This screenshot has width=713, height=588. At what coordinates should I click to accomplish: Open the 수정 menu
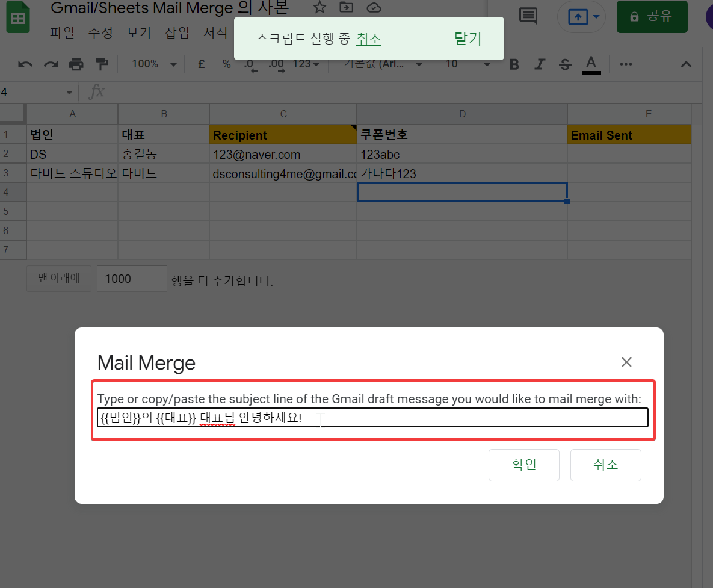pos(100,32)
